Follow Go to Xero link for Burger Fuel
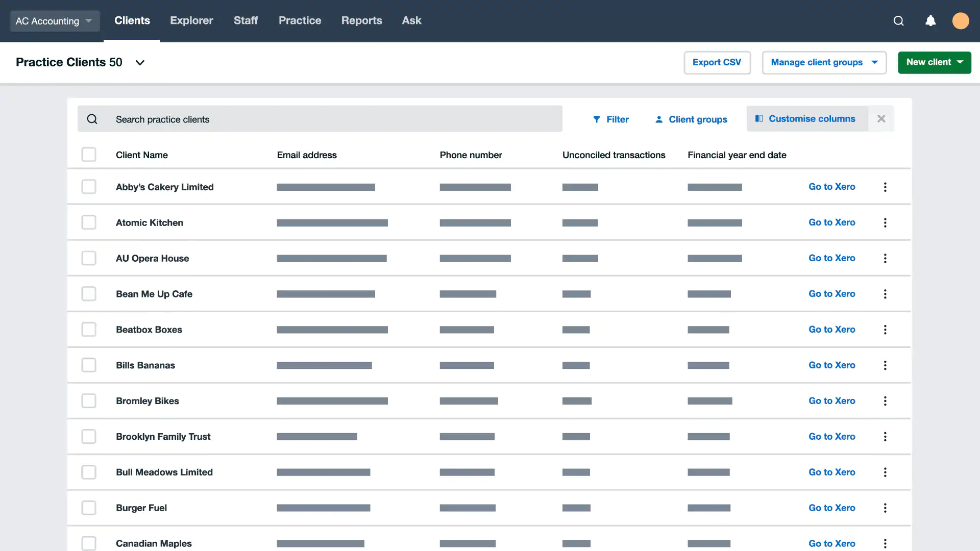Image resolution: width=980 pixels, height=551 pixels. 831,508
